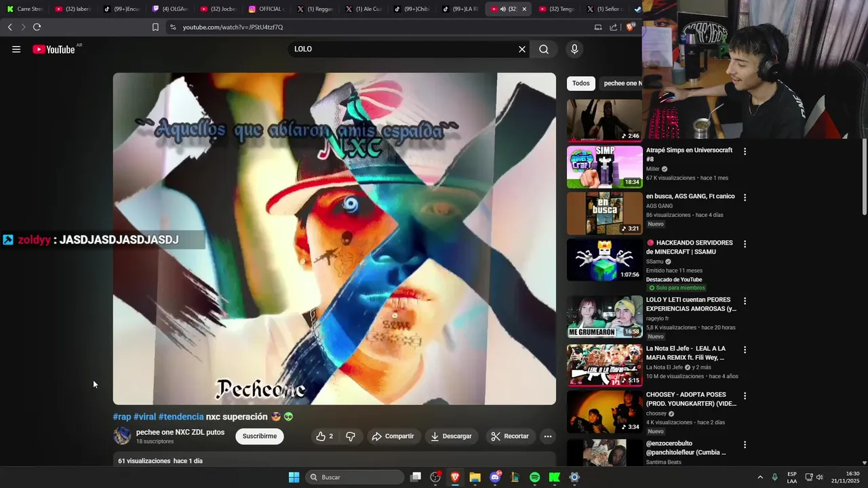Open Discord from the taskbar
The height and width of the screenshot is (488, 868).
coord(495,477)
